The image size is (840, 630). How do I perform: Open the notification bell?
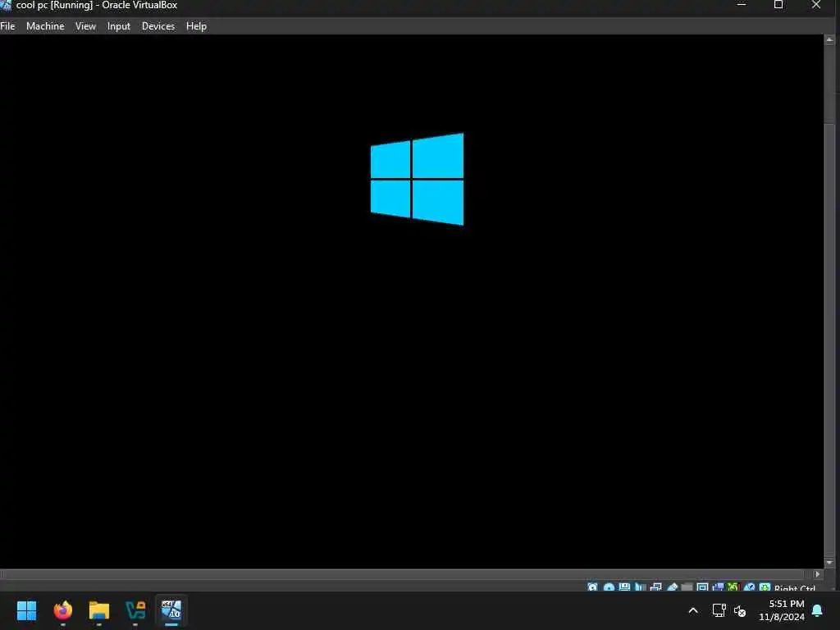[x=817, y=610]
